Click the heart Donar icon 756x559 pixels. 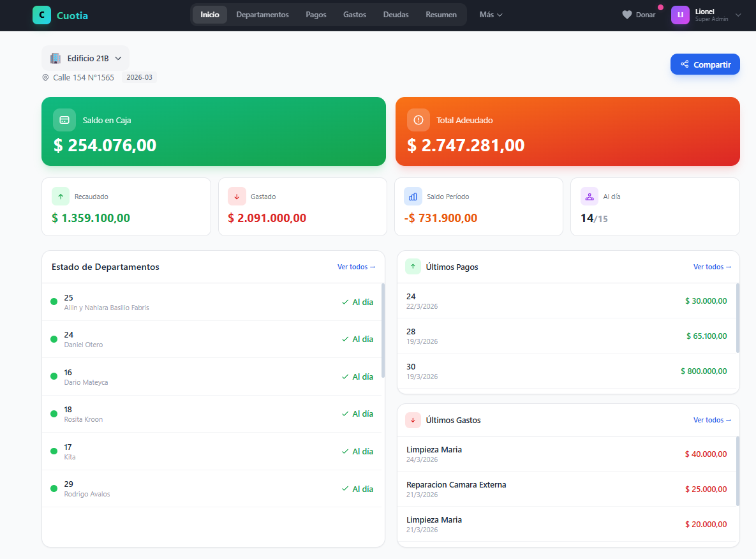click(626, 15)
